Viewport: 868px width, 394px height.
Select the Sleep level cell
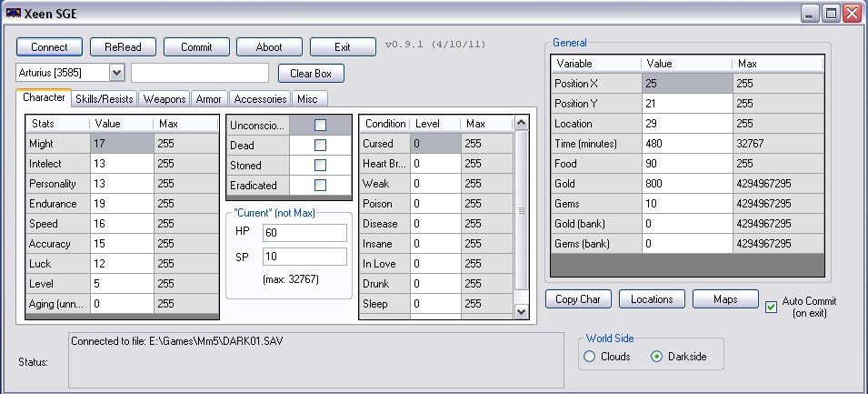click(x=435, y=303)
